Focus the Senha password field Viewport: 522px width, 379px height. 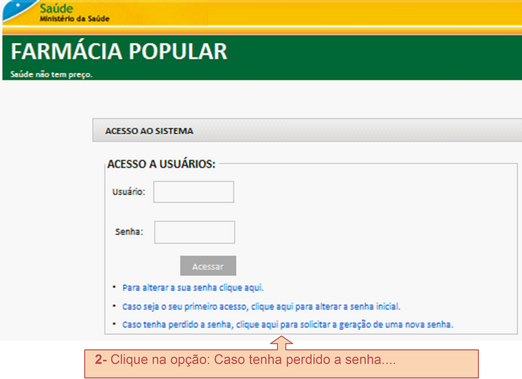(x=195, y=232)
